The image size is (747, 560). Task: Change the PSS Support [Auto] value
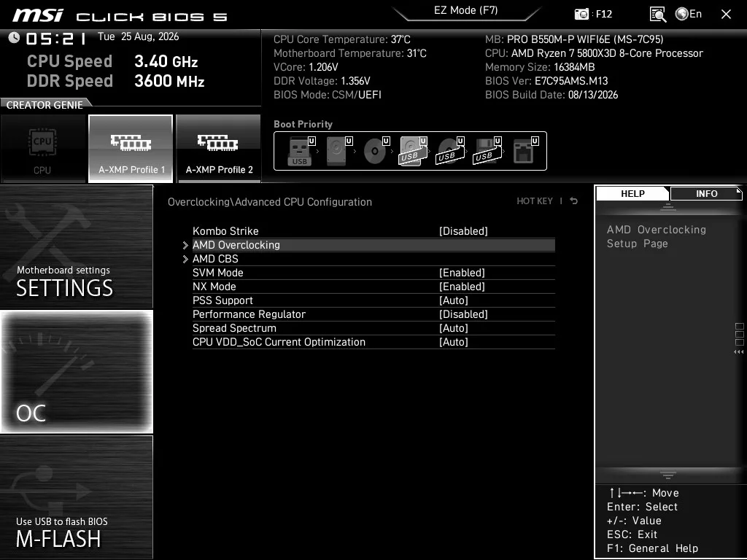[454, 300]
